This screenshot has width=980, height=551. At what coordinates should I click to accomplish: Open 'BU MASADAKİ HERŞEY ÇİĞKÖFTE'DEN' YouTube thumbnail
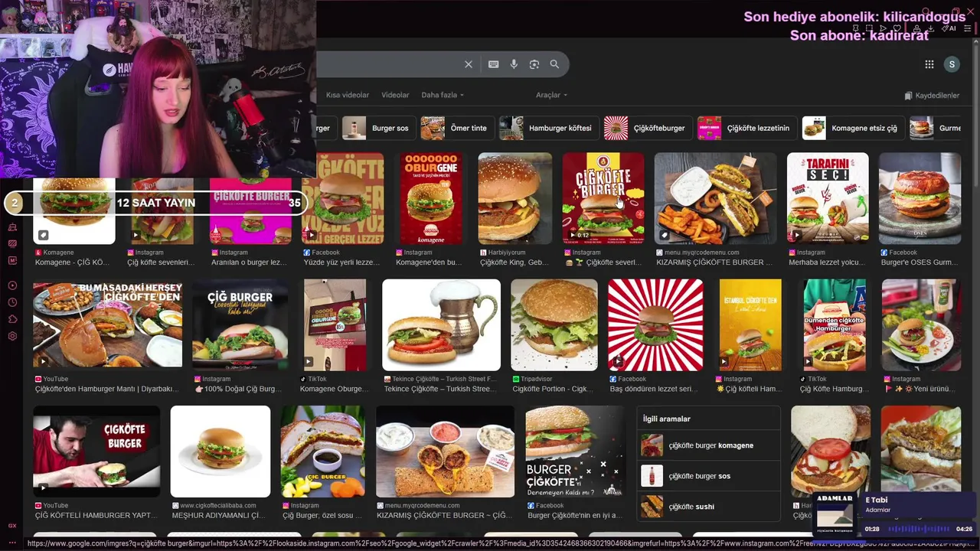tap(107, 325)
